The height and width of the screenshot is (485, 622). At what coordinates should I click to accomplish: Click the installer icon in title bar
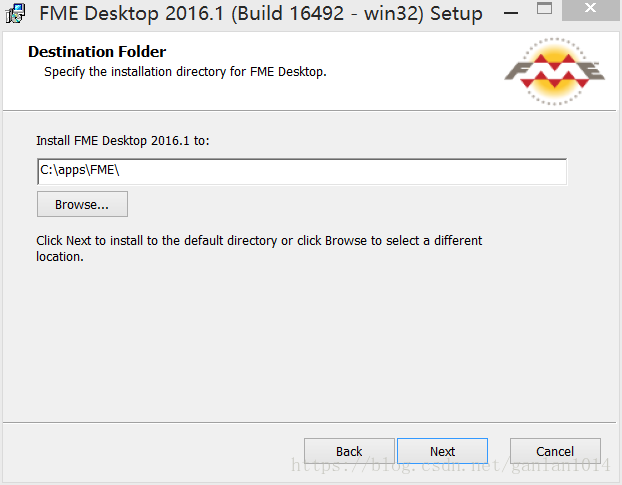click(x=15, y=13)
